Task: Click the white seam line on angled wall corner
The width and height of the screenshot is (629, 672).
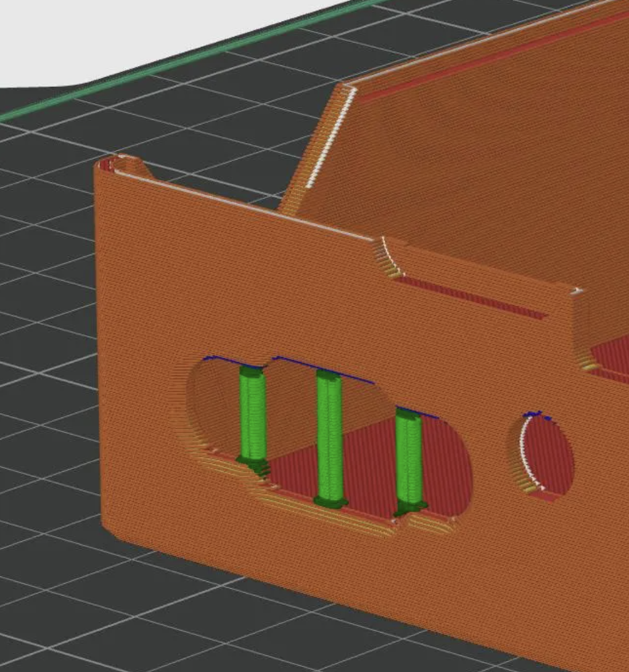Action: coord(331,137)
